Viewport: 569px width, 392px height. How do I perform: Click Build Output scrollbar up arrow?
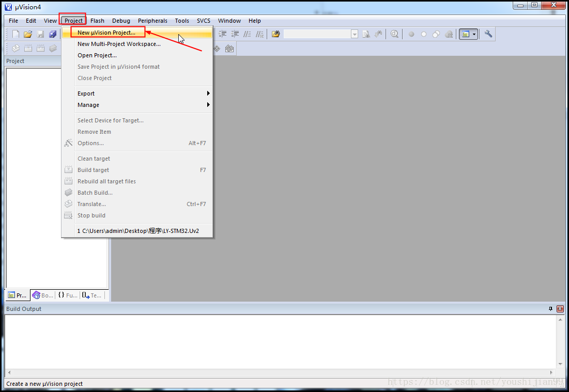pos(560,320)
